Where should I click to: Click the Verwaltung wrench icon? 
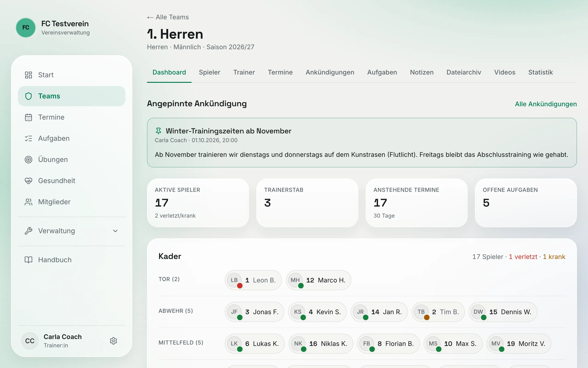[28, 231]
